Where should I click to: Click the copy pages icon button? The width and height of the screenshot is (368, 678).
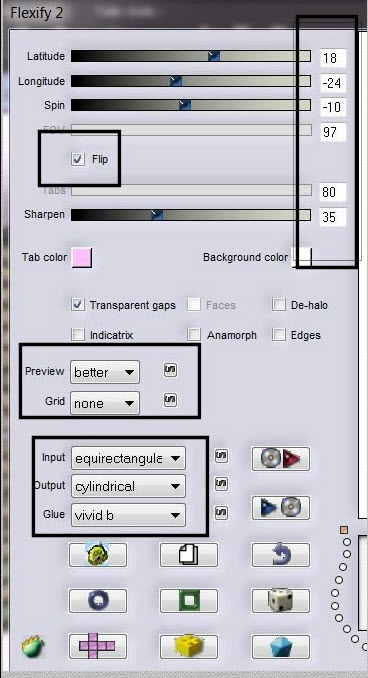pyautogui.click(x=189, y=555)
